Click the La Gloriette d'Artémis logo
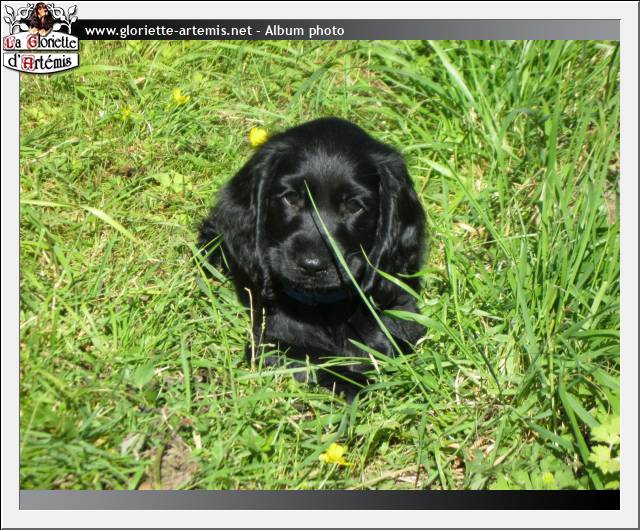 tap(40, 38)
